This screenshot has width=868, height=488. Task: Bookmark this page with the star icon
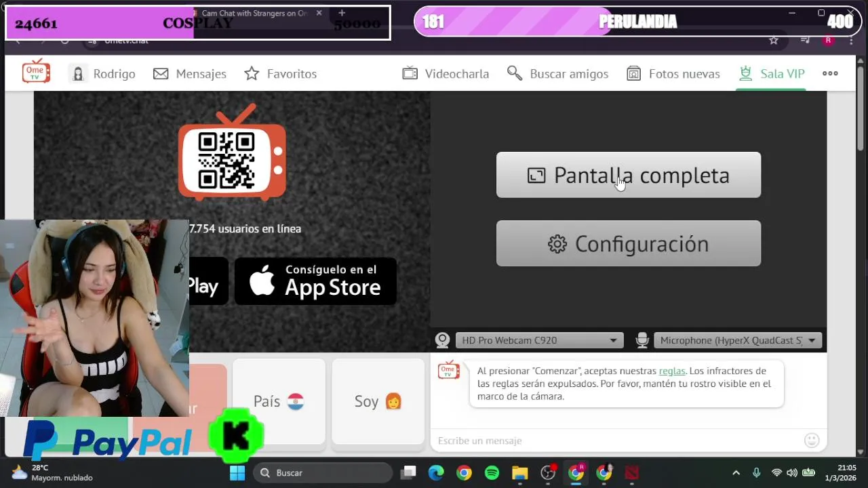tap(774, 40)
